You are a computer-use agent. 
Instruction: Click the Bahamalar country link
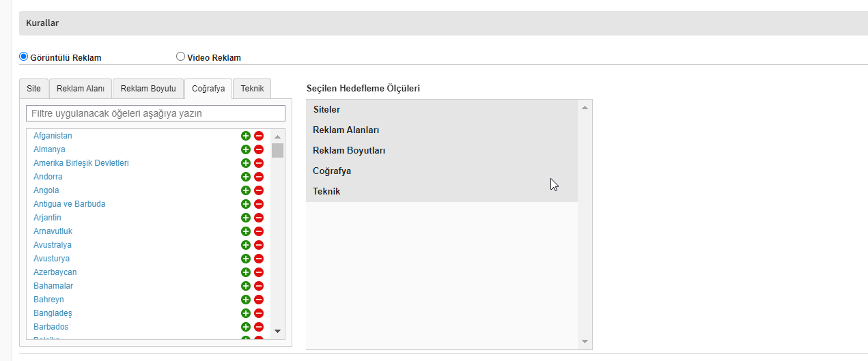point(53,286)
